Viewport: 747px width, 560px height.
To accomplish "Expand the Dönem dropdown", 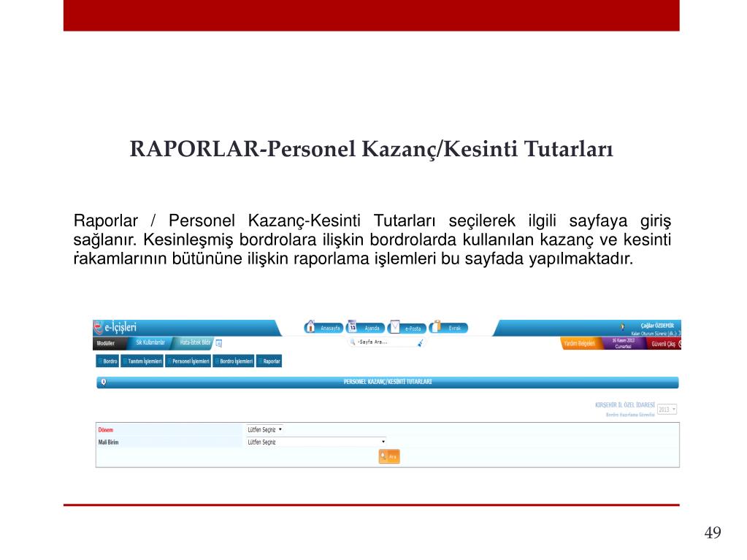I will pos(264,429).
